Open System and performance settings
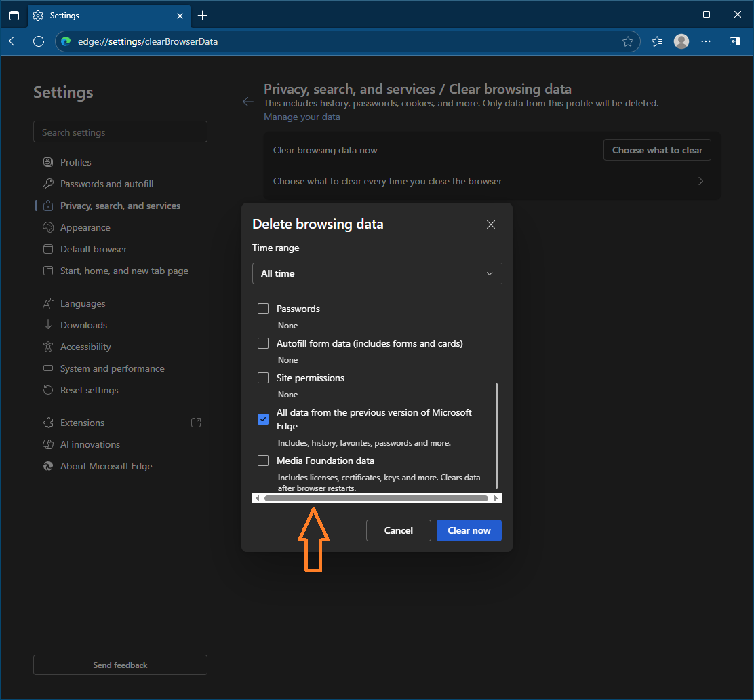 [113, 368]
